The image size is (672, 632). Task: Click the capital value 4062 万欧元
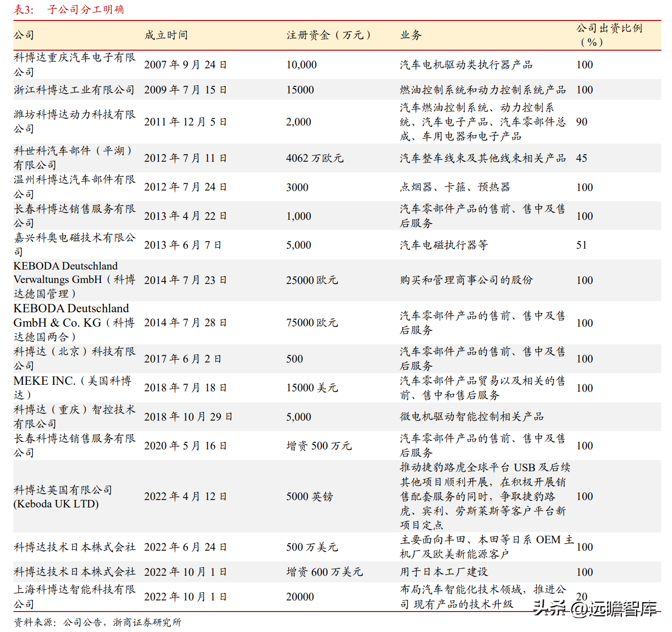point(315,158)
